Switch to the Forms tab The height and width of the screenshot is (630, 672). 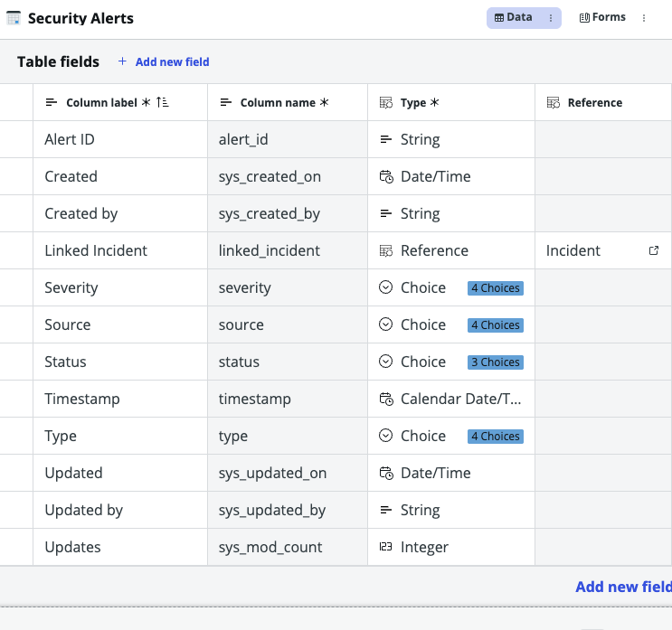[602, 17]
